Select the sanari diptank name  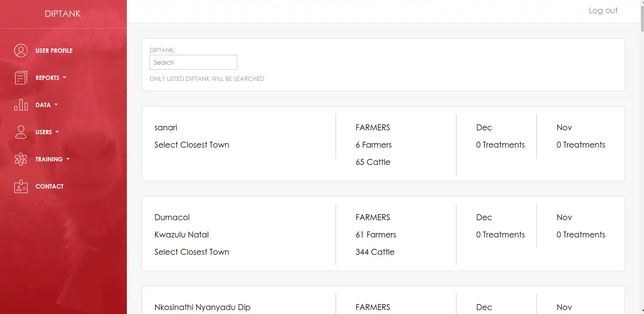click(166, 127)
